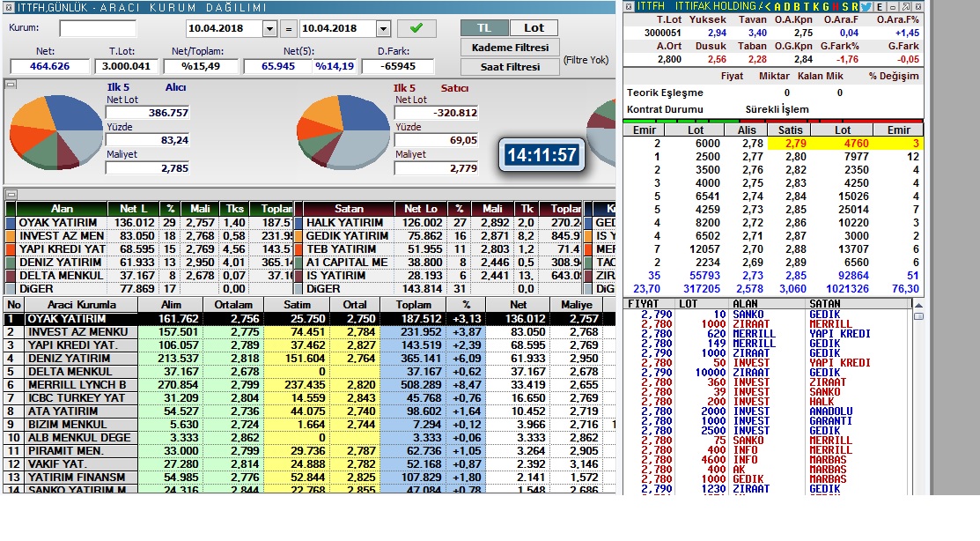The height and width of the screenshot is (541, 980).
Task: Click the yellow letter B in ITTFH title bar
Action: tap(797, 7)
